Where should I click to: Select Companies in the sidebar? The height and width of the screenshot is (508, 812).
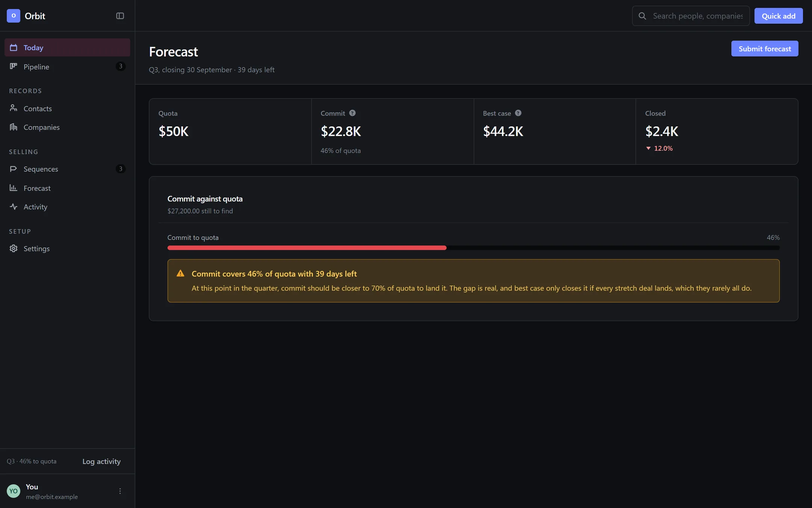click(x=67, y=127)
